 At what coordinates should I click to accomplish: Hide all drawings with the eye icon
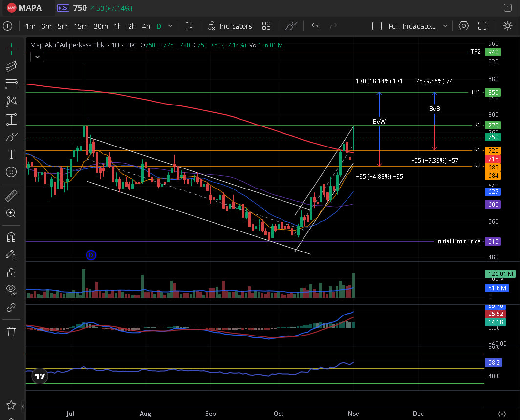click(x=11, y=289)
